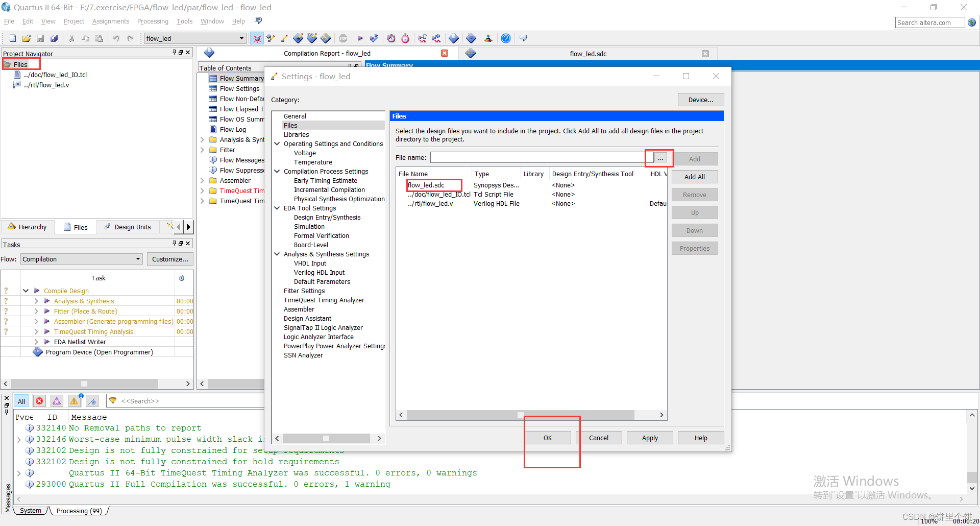980x526 pixels.
Task: Click the Program Device diamond icon
Action: coord(38,352)
